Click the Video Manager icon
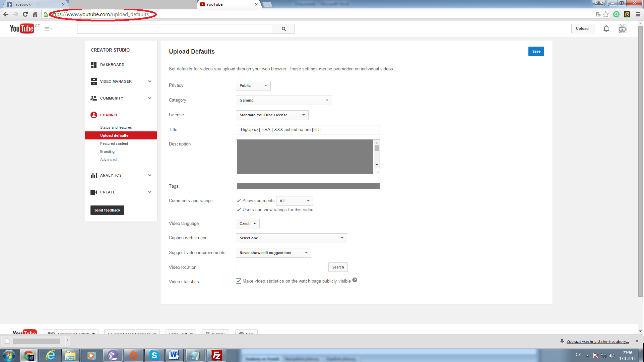 94,81
